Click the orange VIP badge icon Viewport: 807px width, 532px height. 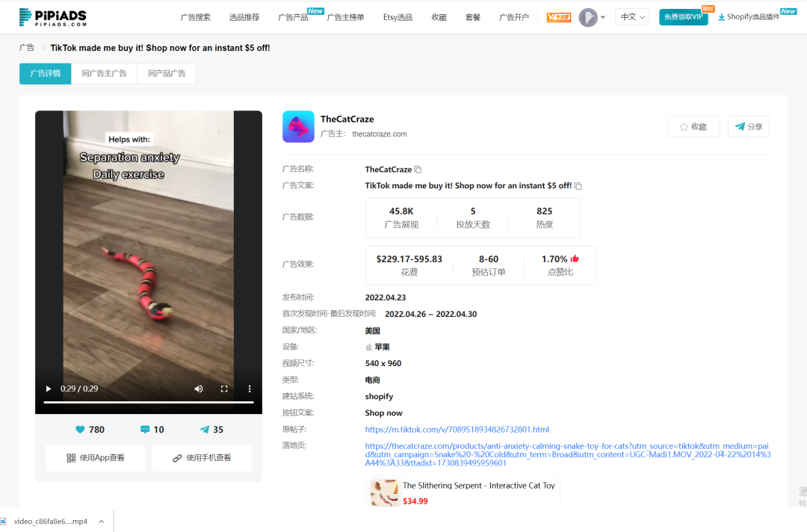pos(559,17)
